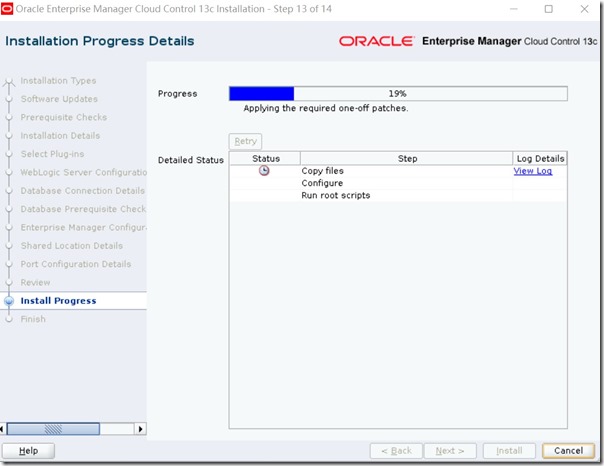Click the clock status icon for Copy files

[x=264, y=170]
